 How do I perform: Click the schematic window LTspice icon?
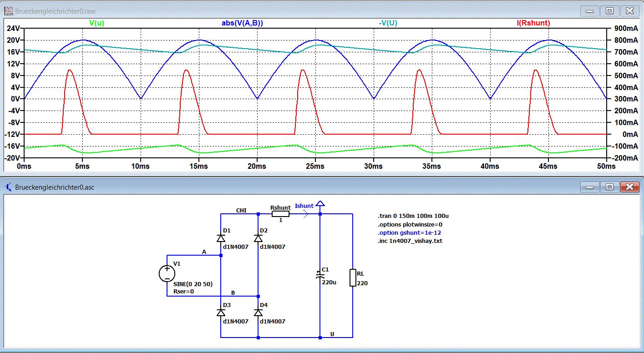coord(8,186)
